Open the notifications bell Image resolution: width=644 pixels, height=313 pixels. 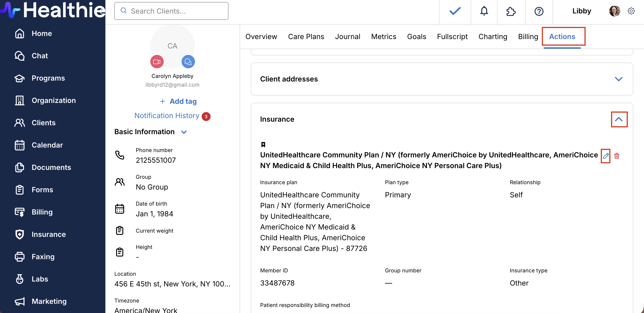(484, 11)
